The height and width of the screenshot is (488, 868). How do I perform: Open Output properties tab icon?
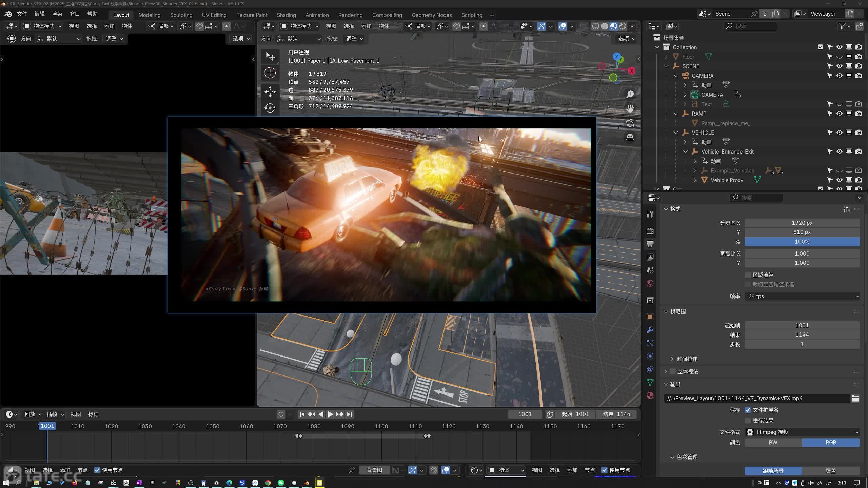coord(650,244)
